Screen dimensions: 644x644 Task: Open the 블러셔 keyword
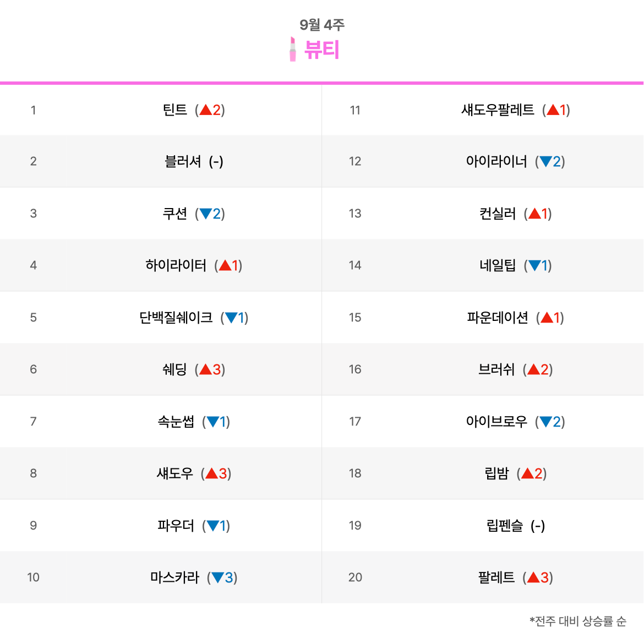click(x=183, y=161)
